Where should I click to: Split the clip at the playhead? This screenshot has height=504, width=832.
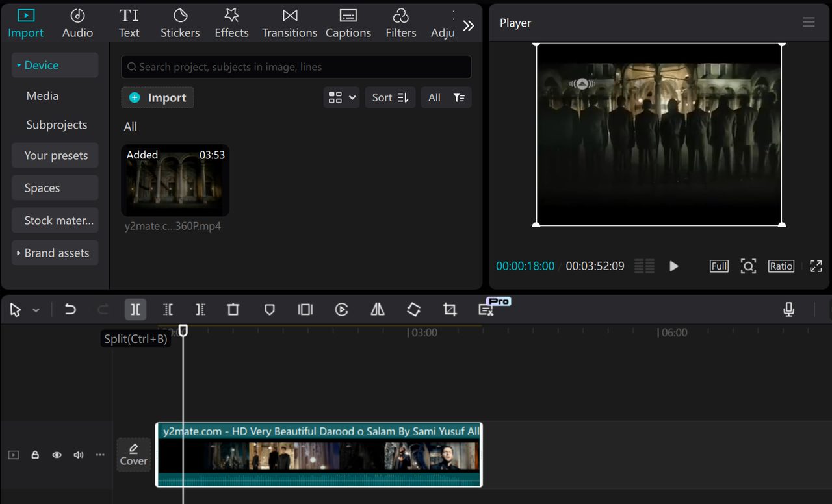click(135, 310)
